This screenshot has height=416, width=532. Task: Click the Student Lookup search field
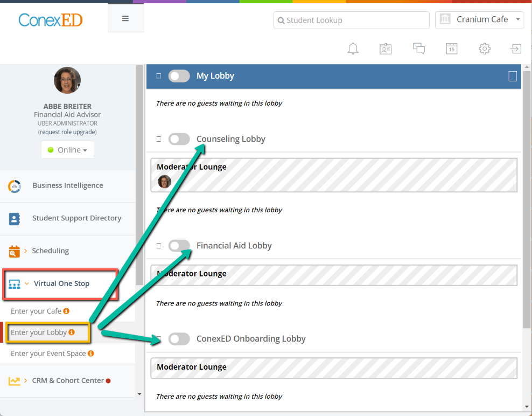(352, 20)
